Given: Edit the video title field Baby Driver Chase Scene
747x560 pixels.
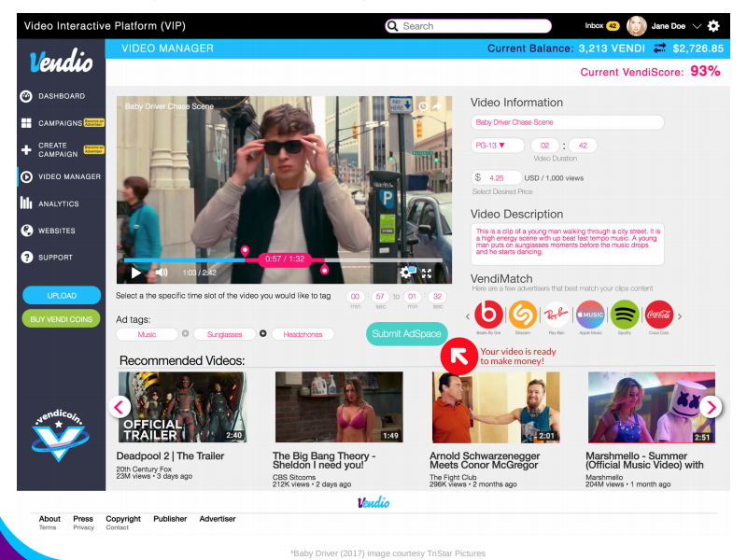Looking at the screenshot, I should (x=567, y=122).
